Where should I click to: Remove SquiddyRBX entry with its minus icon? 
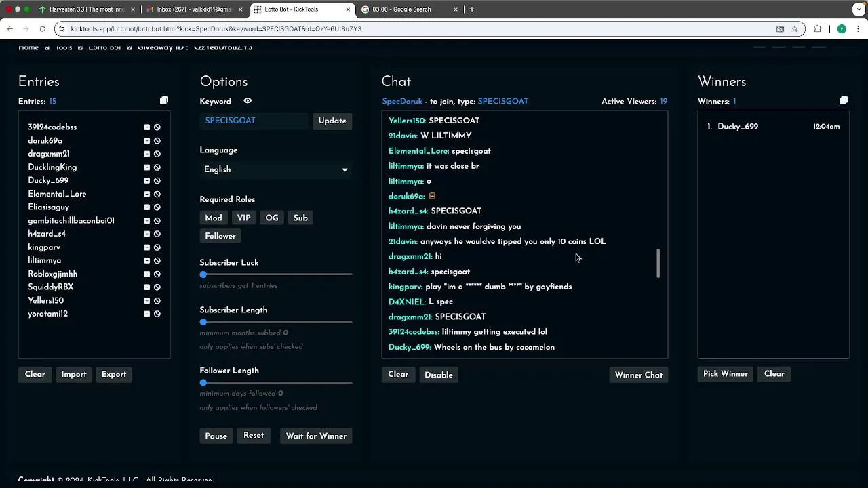[x=146, y=287]
